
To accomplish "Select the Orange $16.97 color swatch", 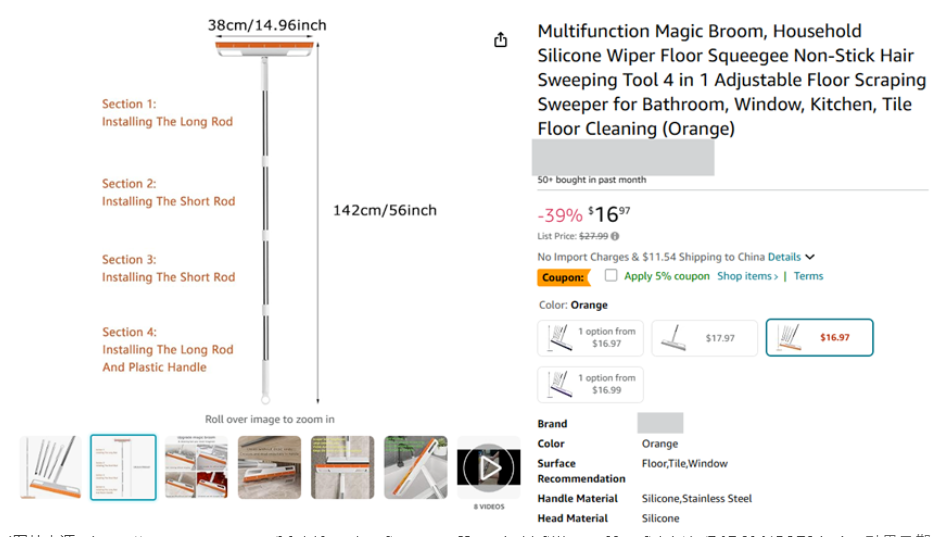I will 819,338.
